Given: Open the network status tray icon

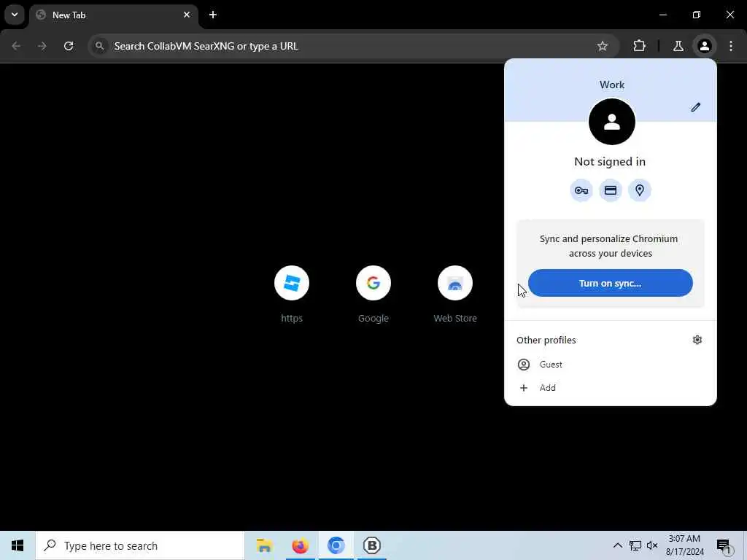Looking at the screenshot, I should (635, 545).
